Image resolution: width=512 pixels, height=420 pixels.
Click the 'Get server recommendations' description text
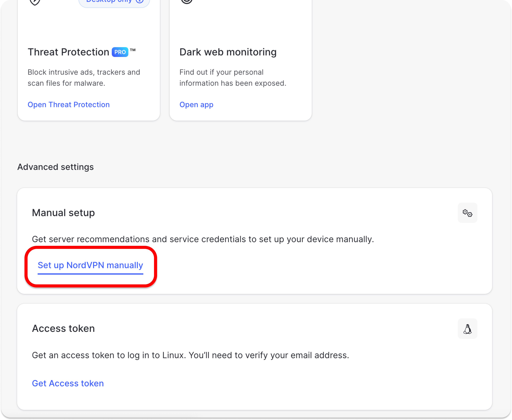point(203,239)
